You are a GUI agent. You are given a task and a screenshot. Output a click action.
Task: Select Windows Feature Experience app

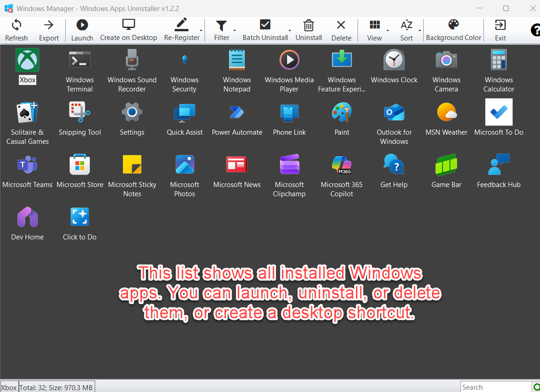[x=341, y=71]
